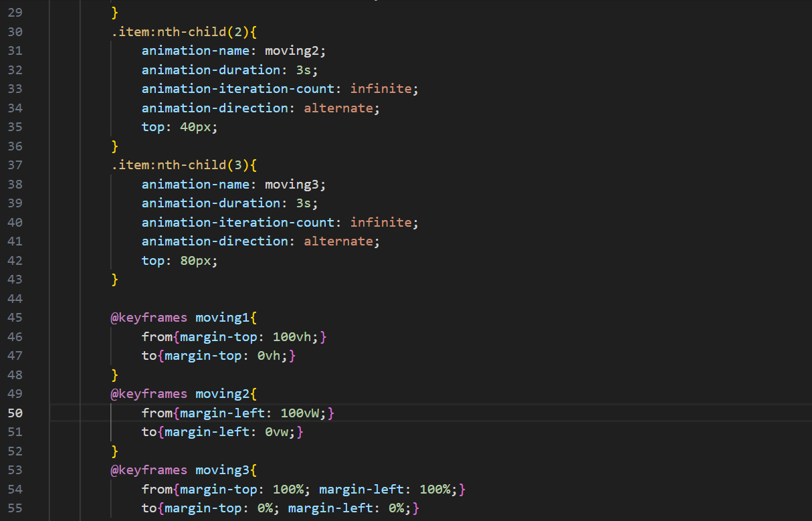Screen dimensions: 812x521
Task: Click line number 50 in the gutter
Action: [x=15, y=413]
